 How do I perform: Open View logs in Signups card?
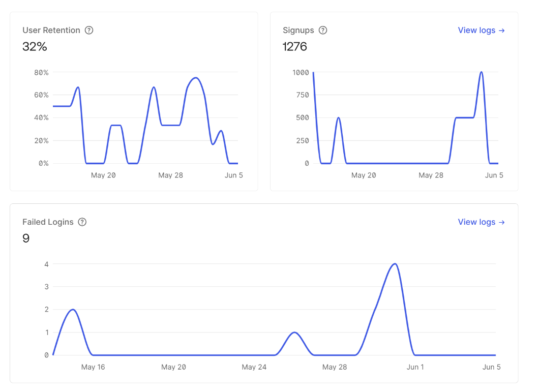pyautogui.click(x=481, y=31)
